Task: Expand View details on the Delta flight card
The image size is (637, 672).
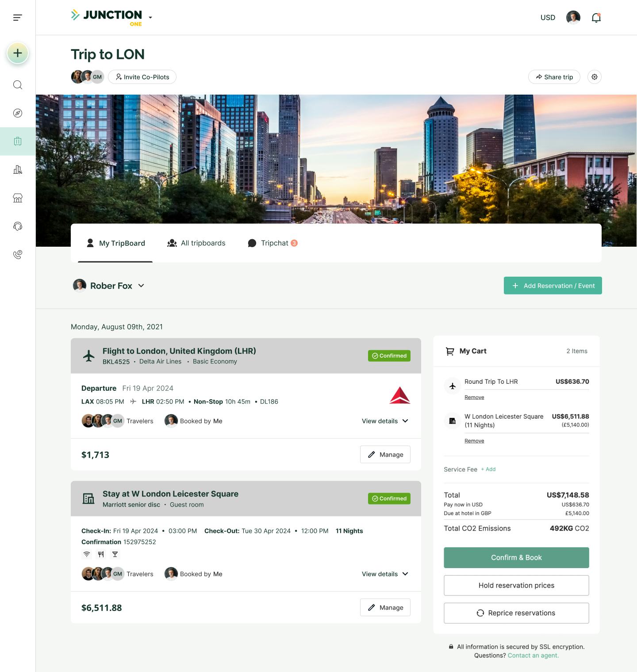Action: pos(384,421)
